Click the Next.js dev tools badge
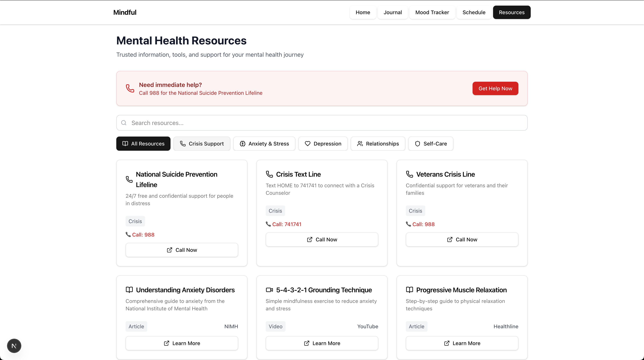Screen dimensions: 644x360 [14, 346]
